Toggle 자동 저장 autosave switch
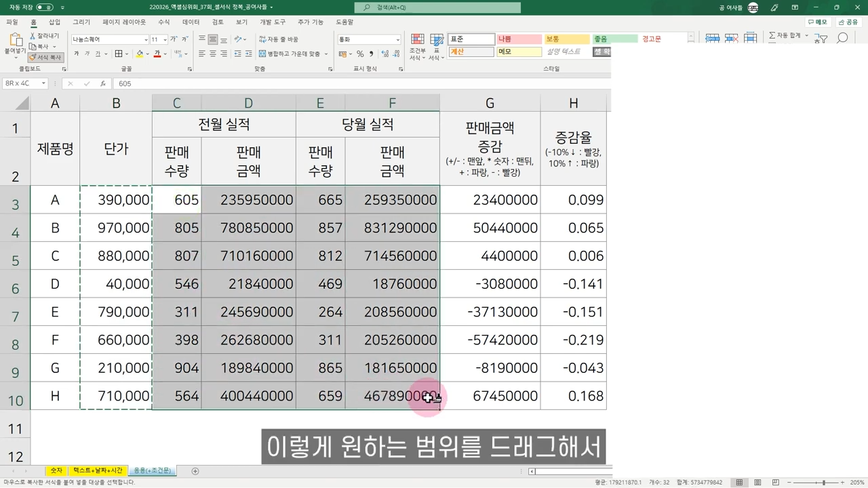868x488 pixels. point(44,7)
